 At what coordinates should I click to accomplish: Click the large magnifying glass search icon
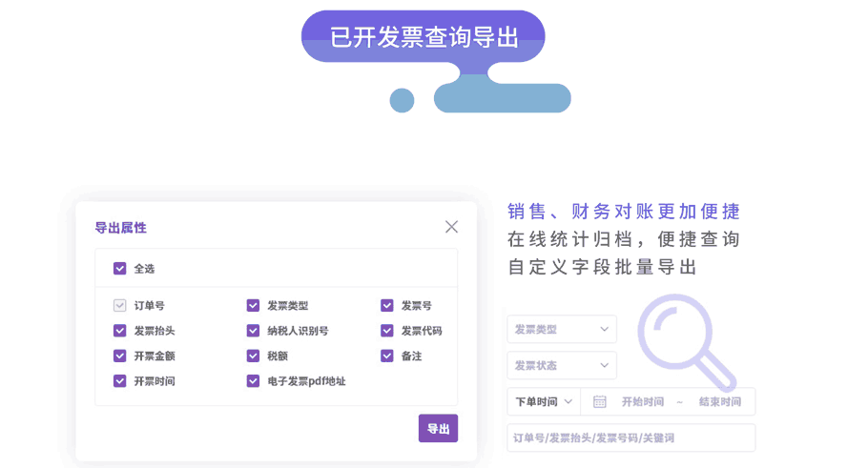[686, 342]
